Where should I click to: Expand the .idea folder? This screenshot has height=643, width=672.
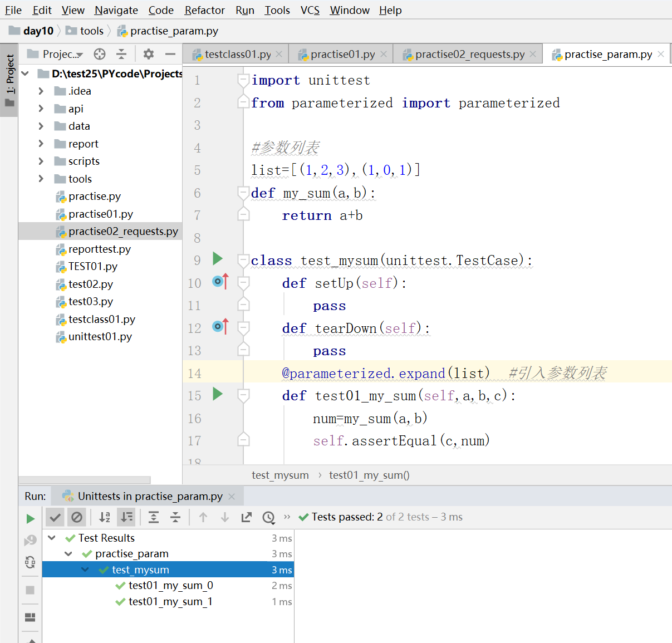(41, 91)
